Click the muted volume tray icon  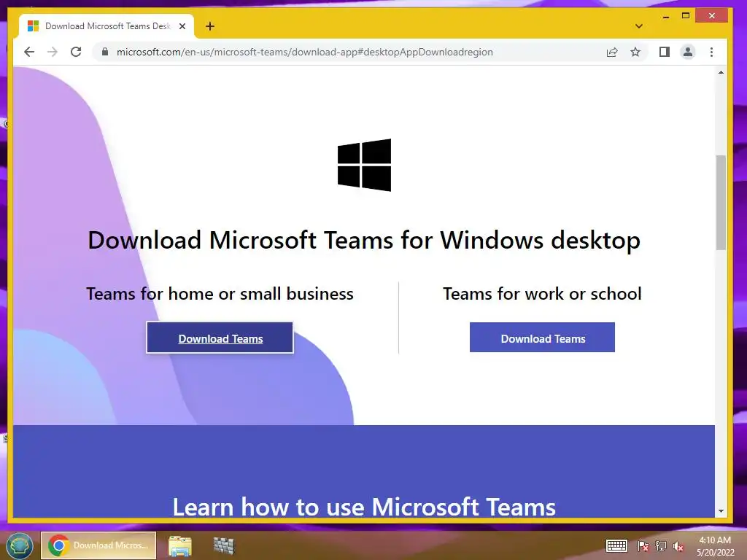click(x=678, y=546)
